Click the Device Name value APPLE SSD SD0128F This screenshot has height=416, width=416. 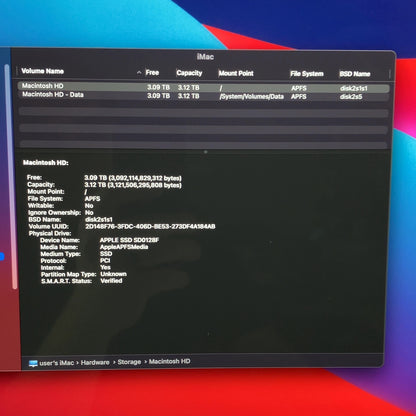coord(129,240)
